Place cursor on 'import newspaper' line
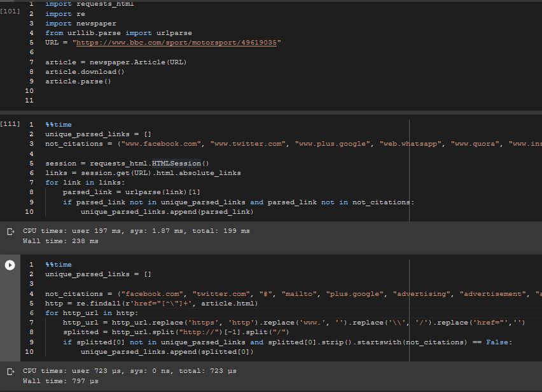This screenshot has width=542, height=392. point(81,24)
